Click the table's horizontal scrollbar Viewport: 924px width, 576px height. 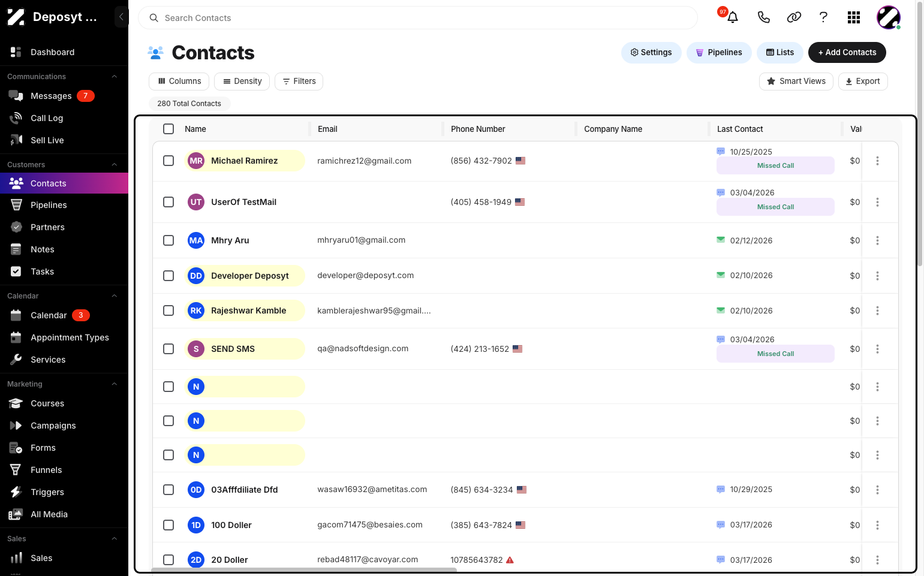[305, 570]
